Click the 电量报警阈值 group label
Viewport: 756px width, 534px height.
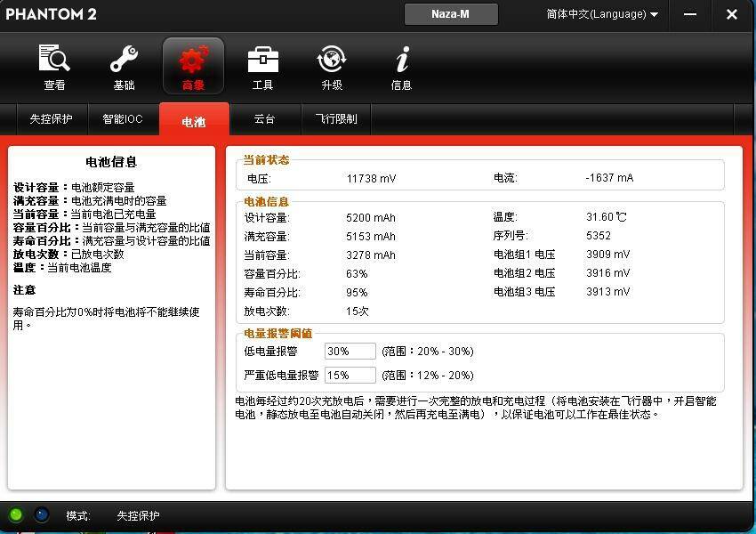pyautogui.click(x=278, y=334)
